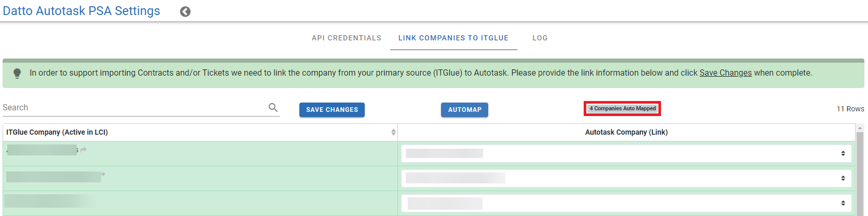The image size is (868, 216).
Task: Sort by ITGlue Company column arrows
Action: pos(393,132)
